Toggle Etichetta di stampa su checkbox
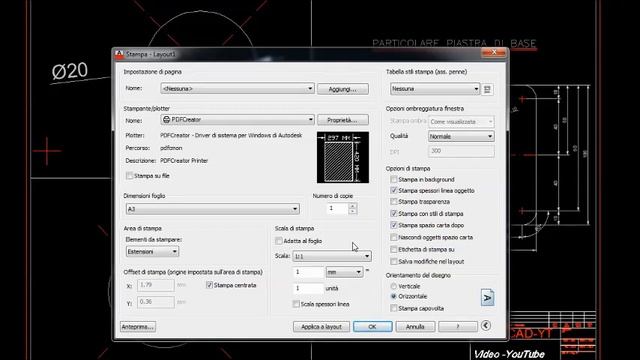The height and width of the screenshot is (360, 640). coord(393,249)
